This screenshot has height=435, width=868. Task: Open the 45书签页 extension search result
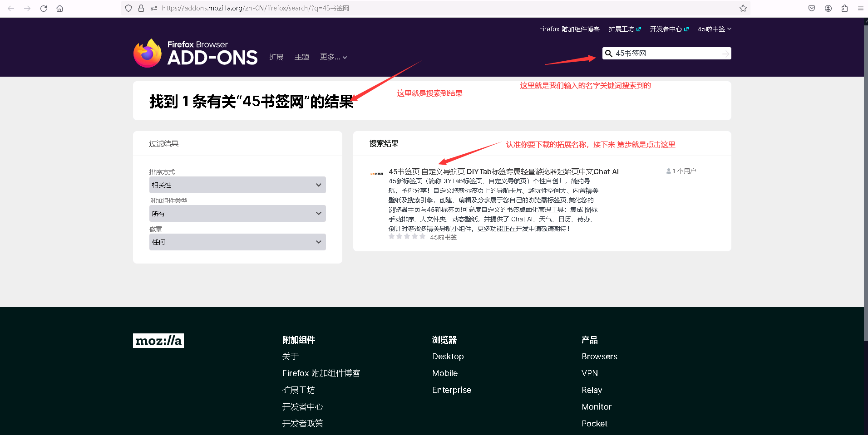(503, 171)
